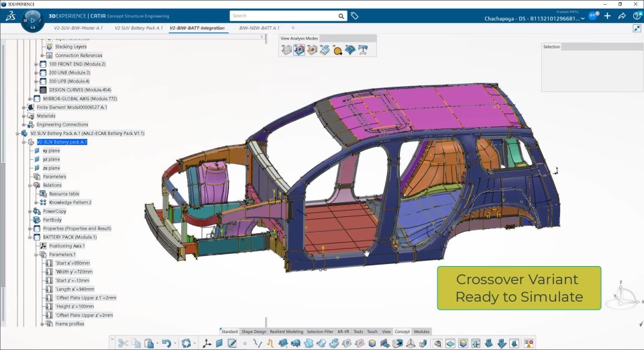Screen dimensions: 644x350
Task: Open the Shape Design toolbar tab
Action: coord(254,331)
